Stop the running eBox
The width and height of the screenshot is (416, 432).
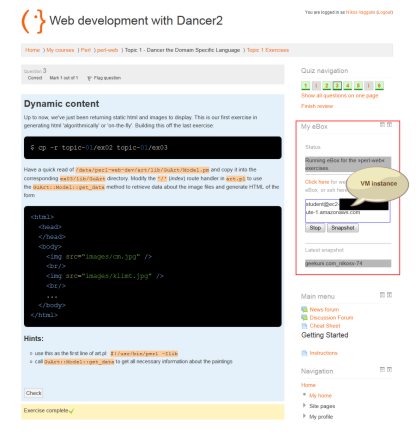[x=315, y=228]
